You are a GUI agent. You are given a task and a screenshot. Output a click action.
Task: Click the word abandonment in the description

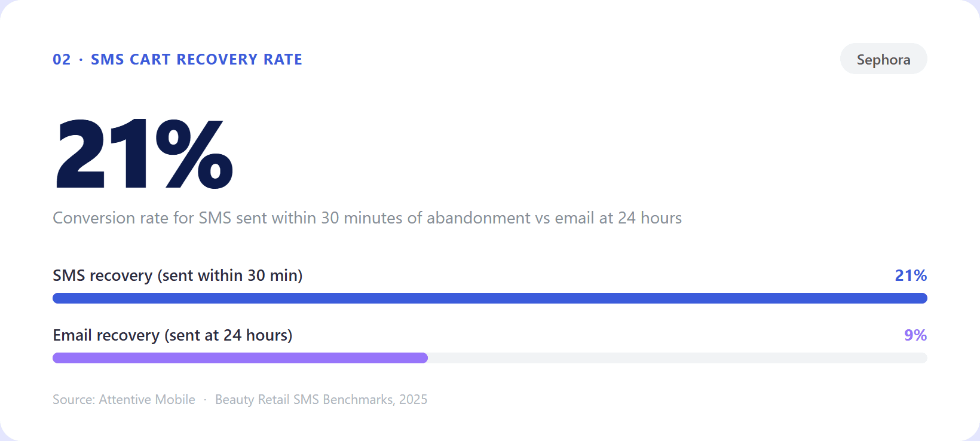click(478, 218)
